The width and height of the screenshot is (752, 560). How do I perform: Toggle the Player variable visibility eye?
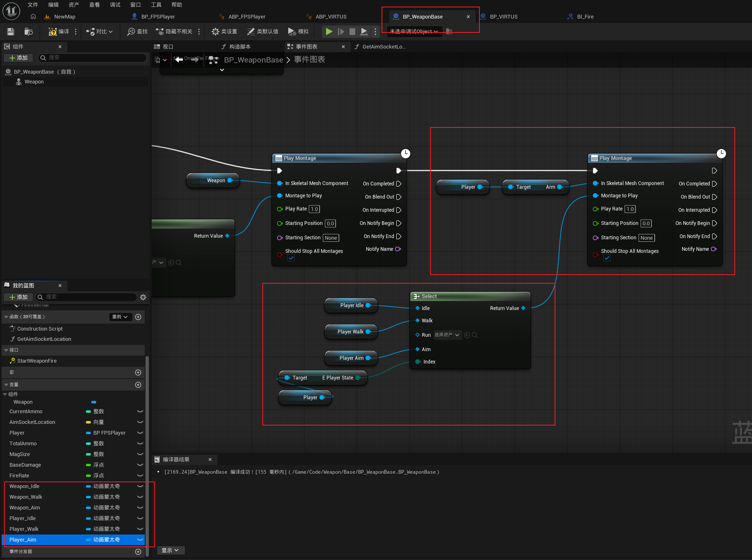[140, 433]
